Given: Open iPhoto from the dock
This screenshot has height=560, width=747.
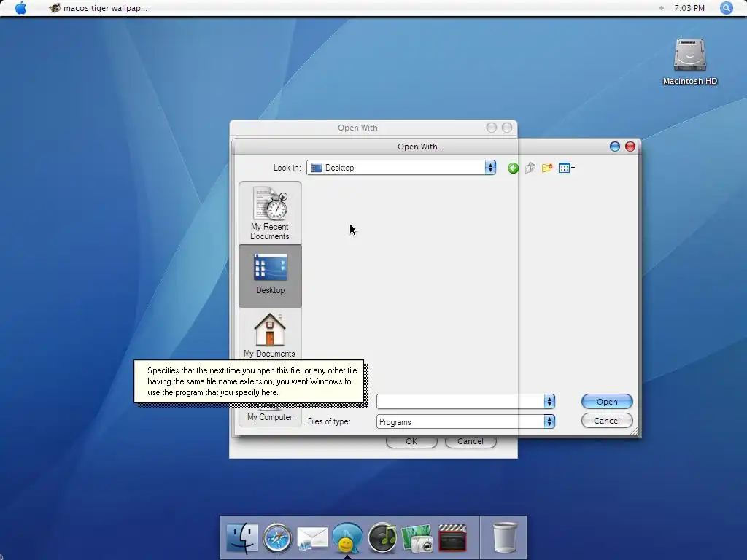Looking at the screenshot, I should pyautogui.click(x=417, y=539).
